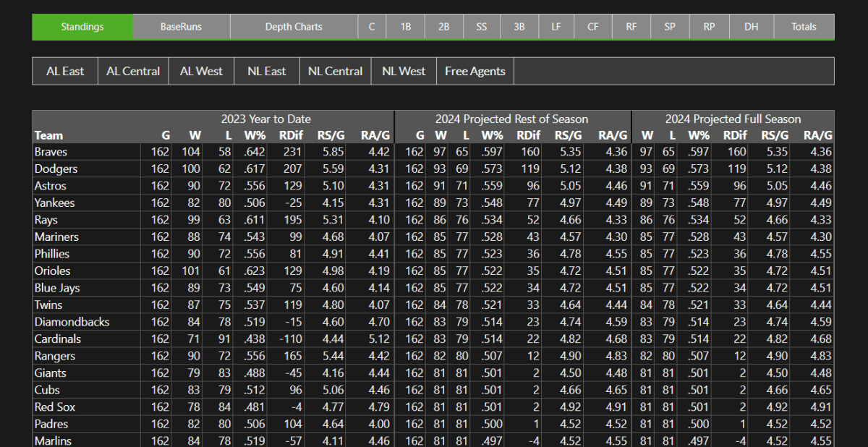The image size is (868, 447).
Task: Go to the SS position tab
Action: (482, 27)
